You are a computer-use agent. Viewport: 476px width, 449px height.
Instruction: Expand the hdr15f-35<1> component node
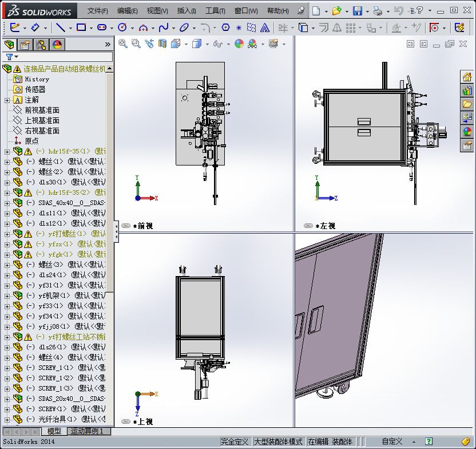click(7, 152)
